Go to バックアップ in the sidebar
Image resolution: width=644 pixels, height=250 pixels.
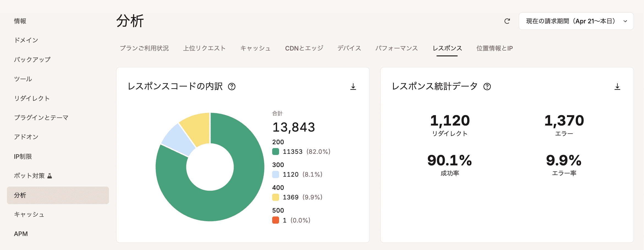[32, 60]
